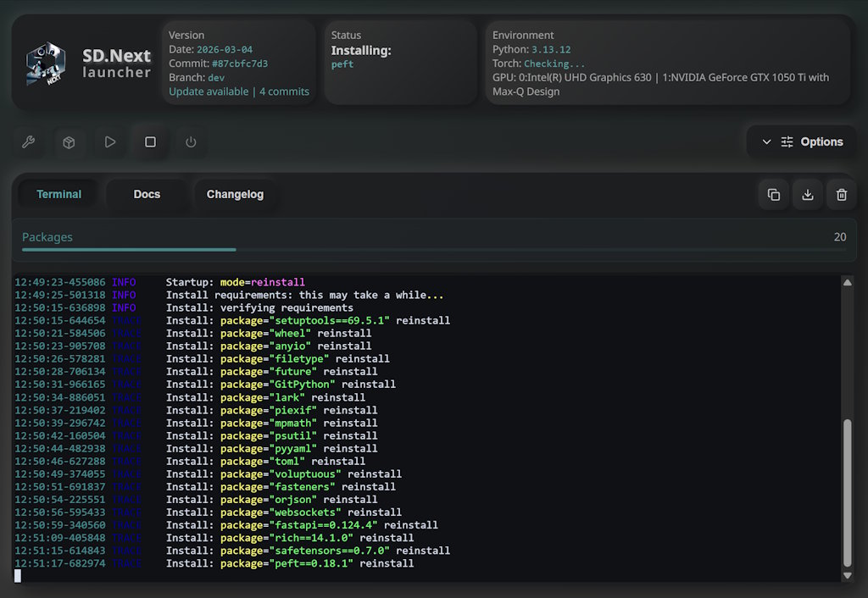This screenshot has height=598, width=868.
Task: Click the safetensors==0.7.0 log line
Action: pyautogui.click(x=232, y=550)
